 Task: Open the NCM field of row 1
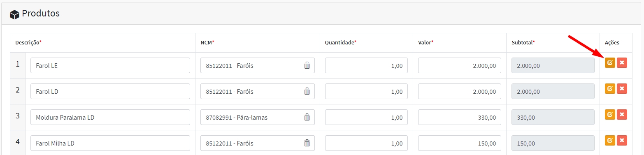pos(258,65)
